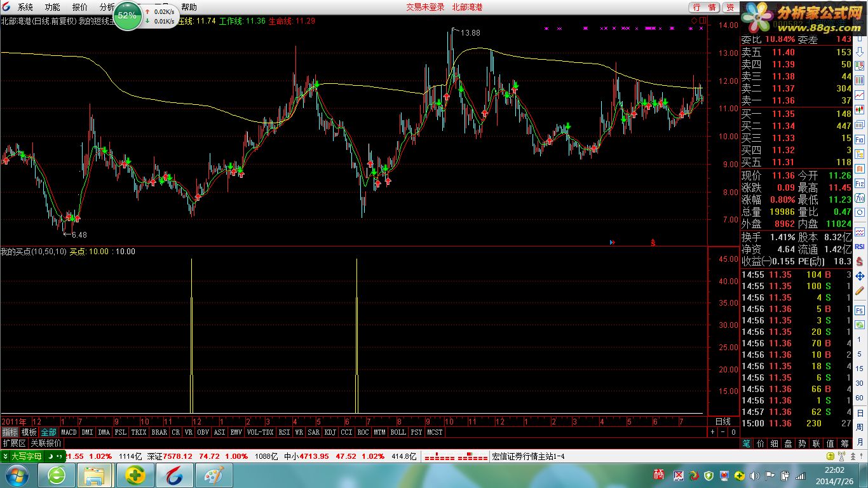The height and width of the screenshot is (488, 868).
Task: Switch to monthly period (月) in sidebar
Action: coord(859,443)
